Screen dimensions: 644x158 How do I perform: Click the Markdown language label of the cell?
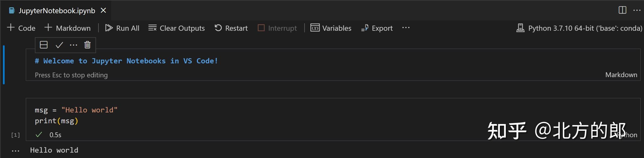pos(621,75)
